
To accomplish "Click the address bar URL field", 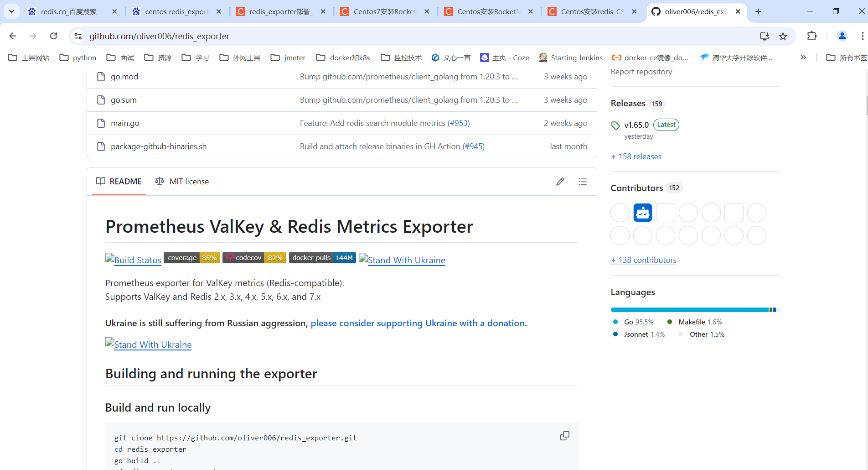I will 419,36.
